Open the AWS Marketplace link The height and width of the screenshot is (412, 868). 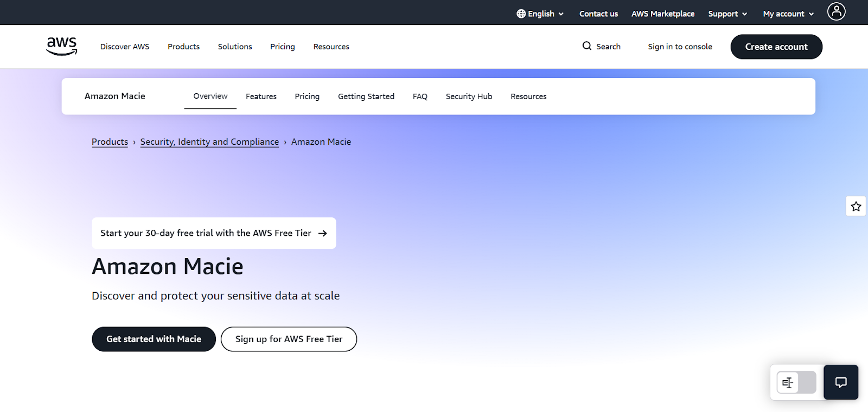pyautogui.click(x=663, y=14)
